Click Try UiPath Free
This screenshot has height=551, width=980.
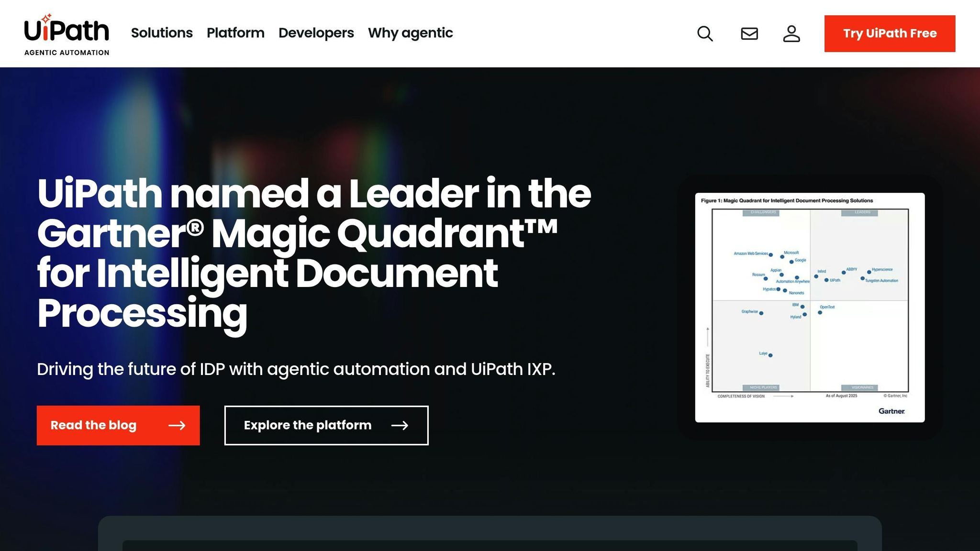(890, 33)
